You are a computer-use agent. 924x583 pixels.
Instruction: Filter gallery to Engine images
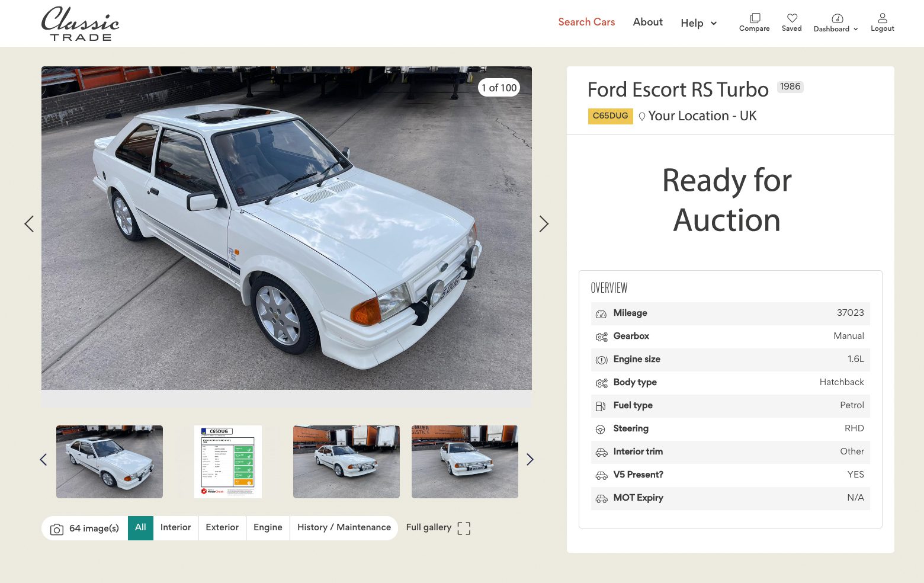268,528
